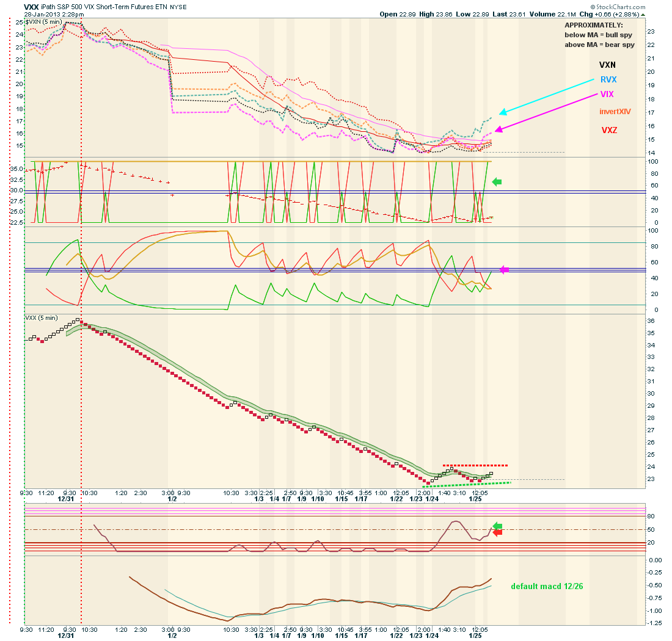Click the 28-Jan-2013 2:28pm timestamp

point(54,15)
